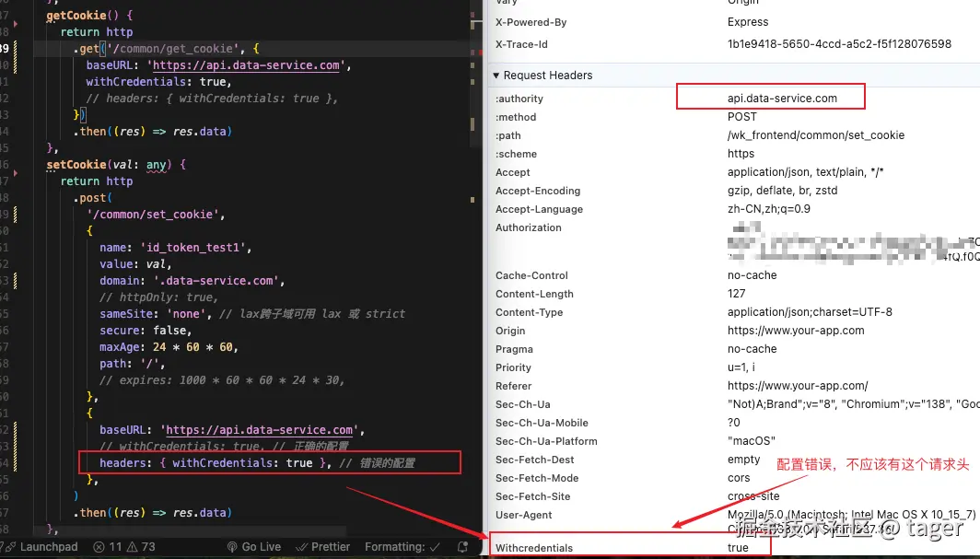Click the feedback pencil icon at status bar left
980x559 pixels.
point(4,547)
